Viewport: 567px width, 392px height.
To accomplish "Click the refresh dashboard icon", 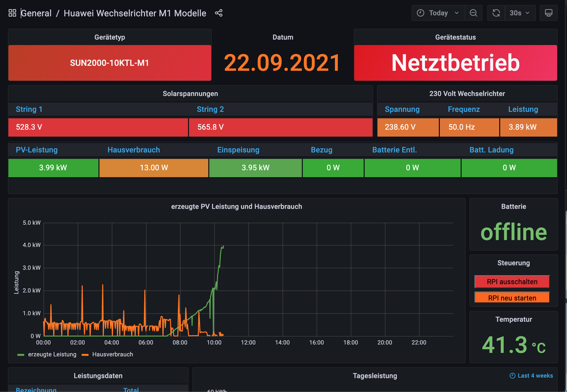I will pos(496,13).
